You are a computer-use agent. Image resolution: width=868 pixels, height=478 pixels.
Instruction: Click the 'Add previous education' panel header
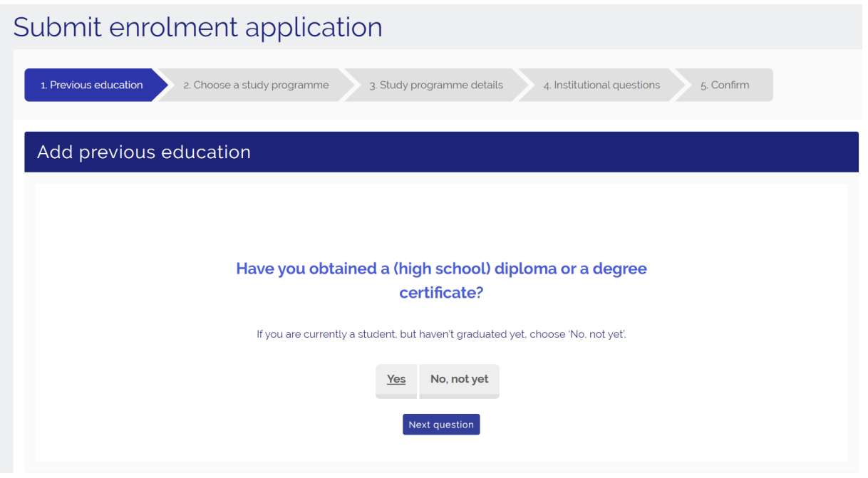[x=144, y=152]
